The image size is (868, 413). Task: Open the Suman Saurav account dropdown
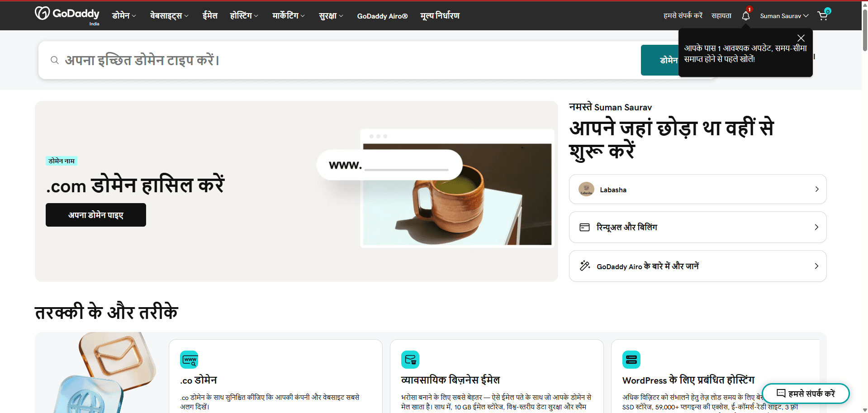point(784,16)
